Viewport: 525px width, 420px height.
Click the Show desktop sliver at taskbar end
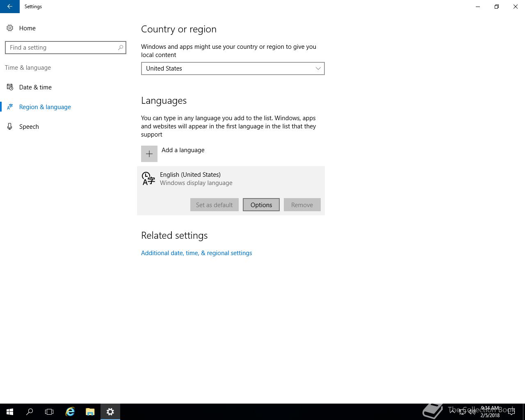point(524,412)
